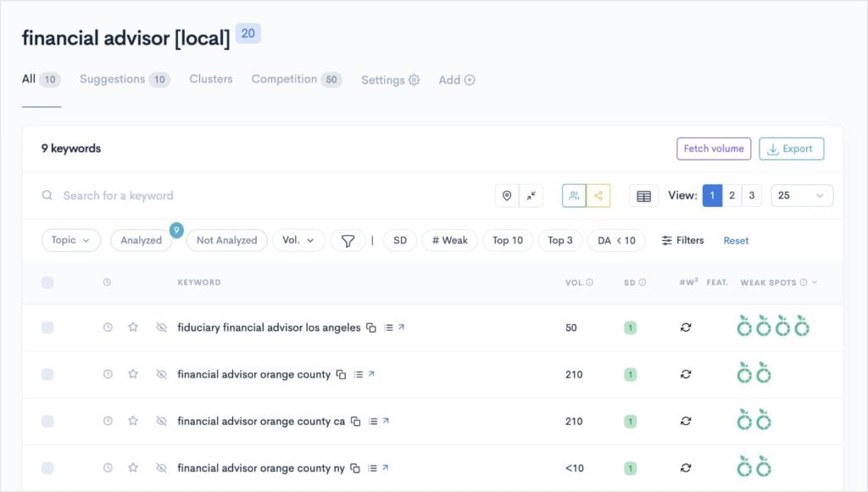Select the checkbox for the first keyword row
This screenshot has height=492, width=868.
coord(47,327)
